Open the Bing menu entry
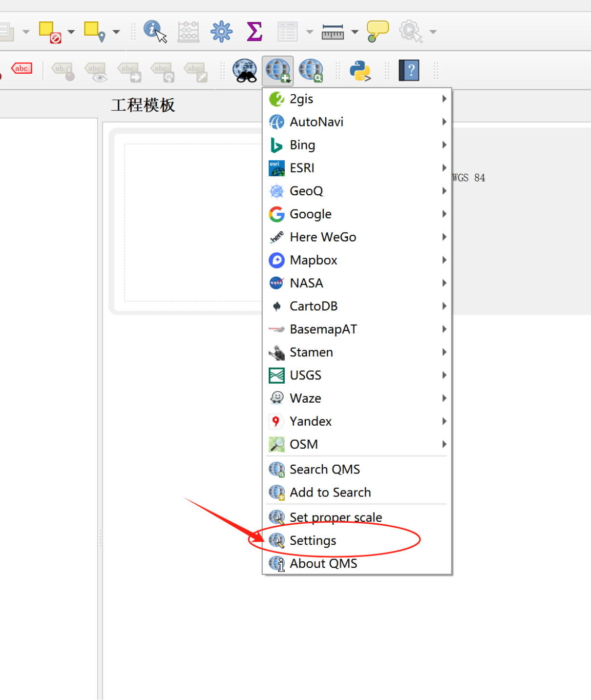Viewport: 591px width, 700px height. pos(357,145)
